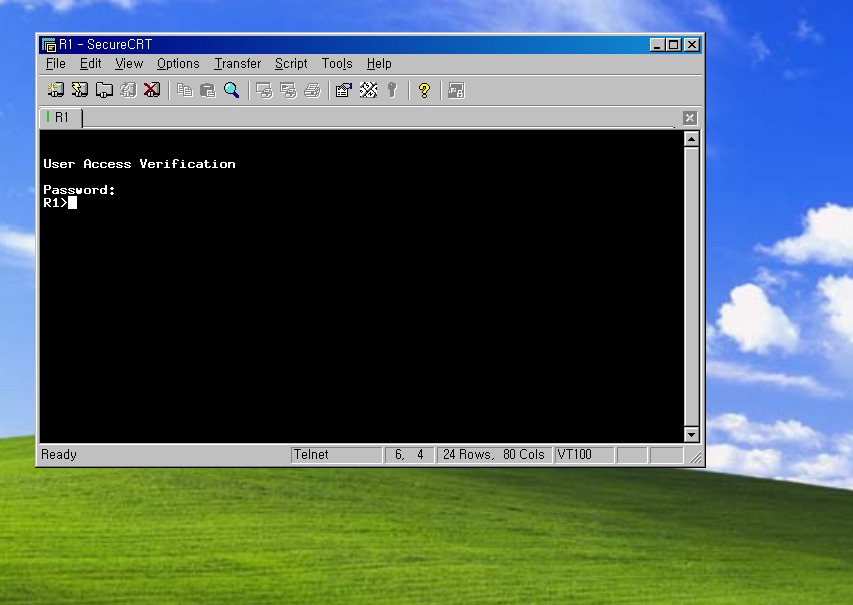The image size is (853, 605).
Task: Open the Script menu
Action: coord(291,64)
